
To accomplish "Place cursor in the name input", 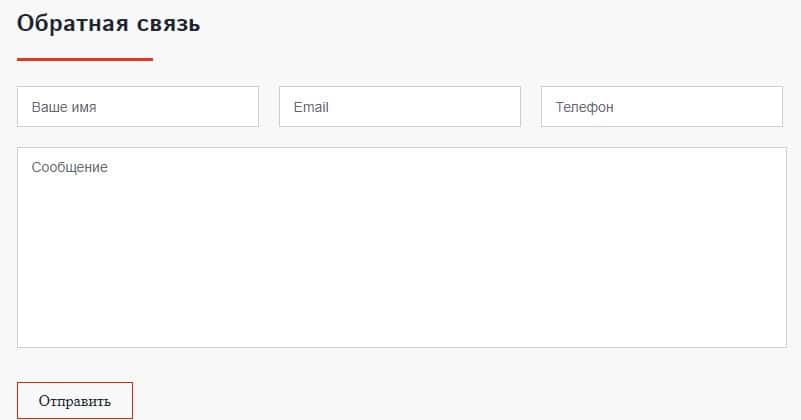I will tap(138, 107).
